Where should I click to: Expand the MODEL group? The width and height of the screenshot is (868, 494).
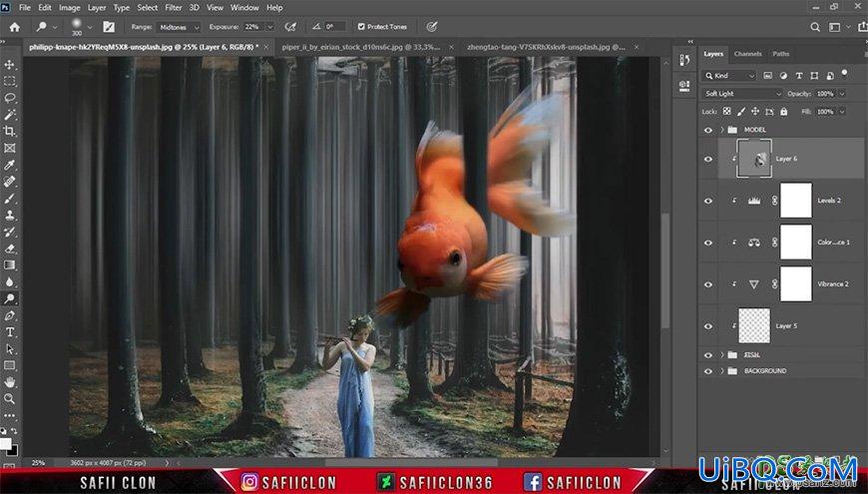[x=722, y=130]
